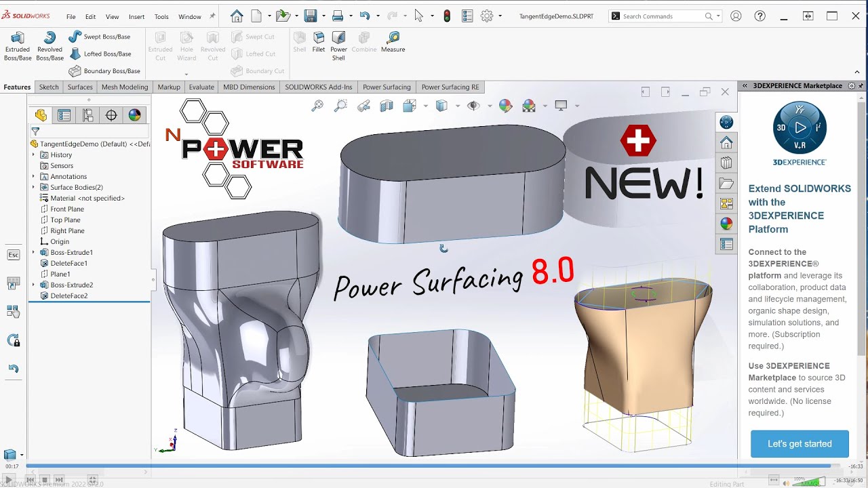Switch to the DimXpertManager crosshair tab
The image size is (868, 488).
coord(111,115)
